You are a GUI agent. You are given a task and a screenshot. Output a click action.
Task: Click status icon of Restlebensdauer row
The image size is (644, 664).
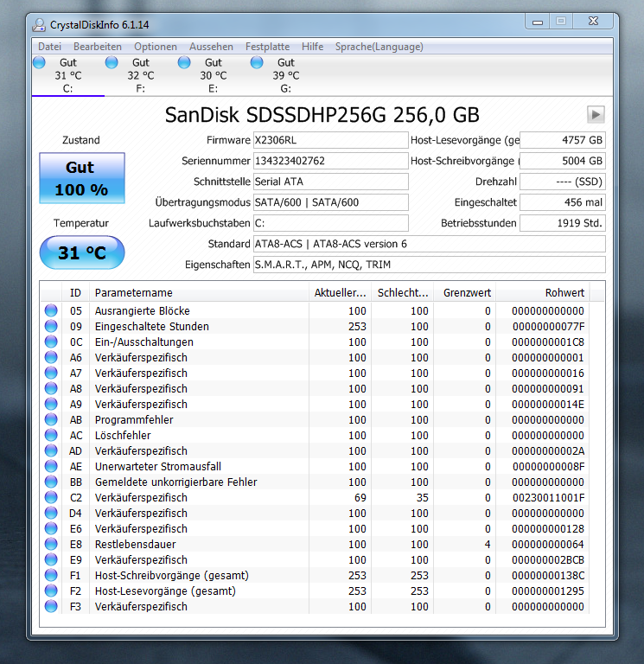click(51, 545)
